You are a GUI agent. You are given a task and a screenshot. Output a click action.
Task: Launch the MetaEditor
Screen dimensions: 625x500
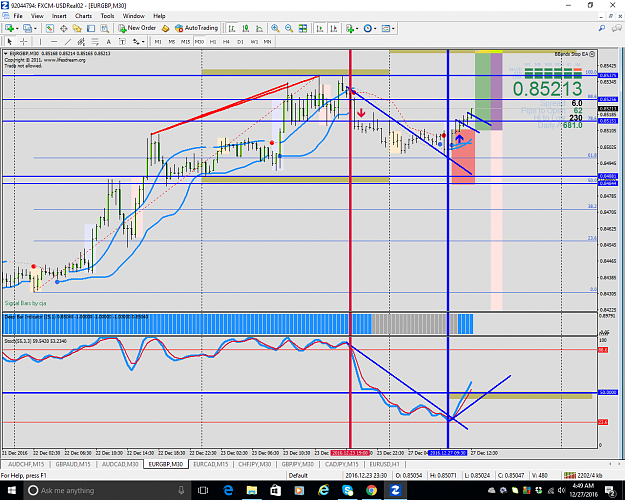pyautogui.click(x=165, y=28)
